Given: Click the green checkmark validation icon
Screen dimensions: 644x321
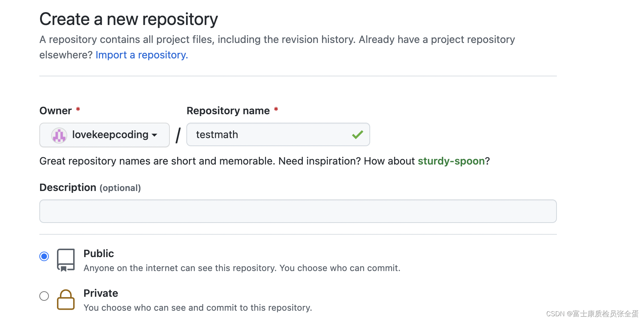Looking at the screenshot, I should [x=357, y=135].
